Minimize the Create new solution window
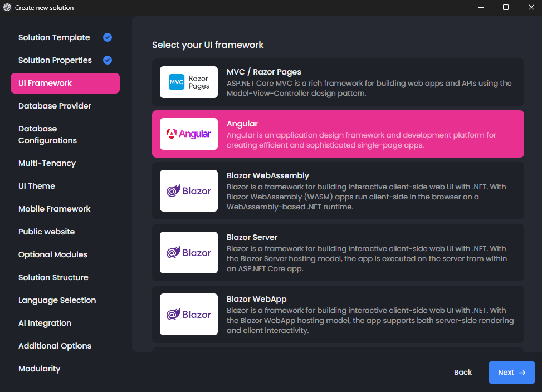The height and width of the screenshot is (392, 542). 481,7
